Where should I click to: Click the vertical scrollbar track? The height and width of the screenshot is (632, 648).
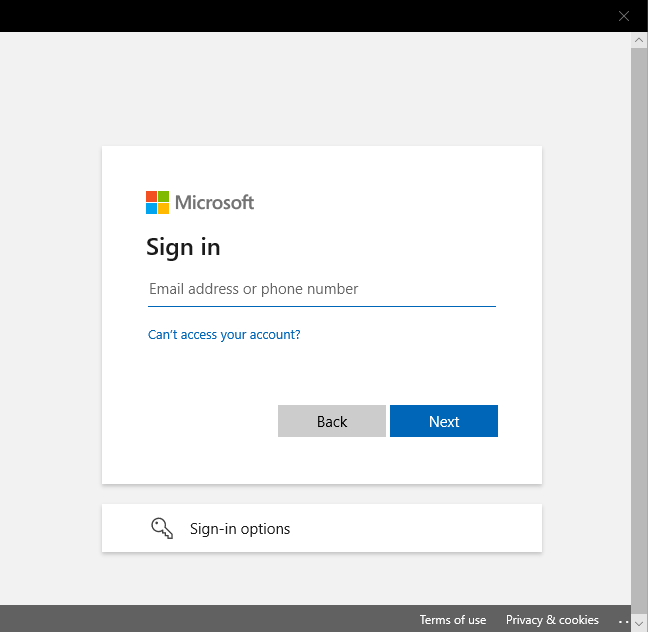point(639,332)
